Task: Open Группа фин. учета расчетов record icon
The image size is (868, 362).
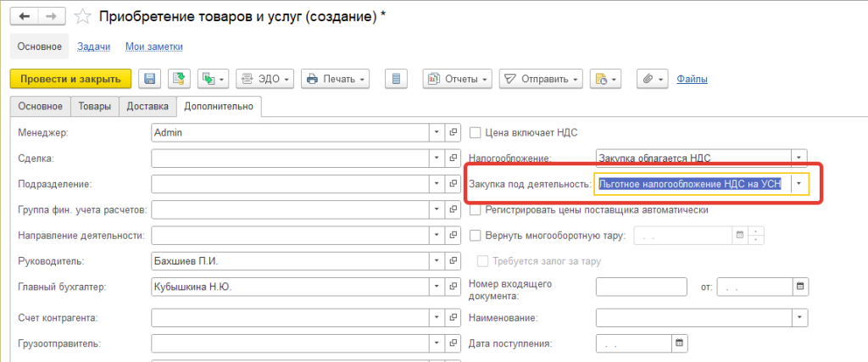Action: click(453, 209)
